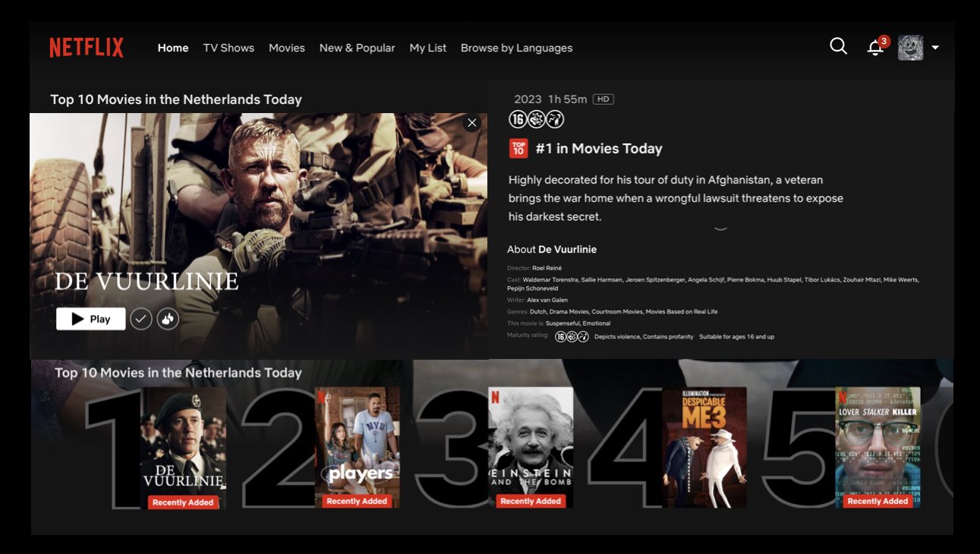Open Browse by Languages
Viewport: 980px width, 554px height.
pos(516,48)
